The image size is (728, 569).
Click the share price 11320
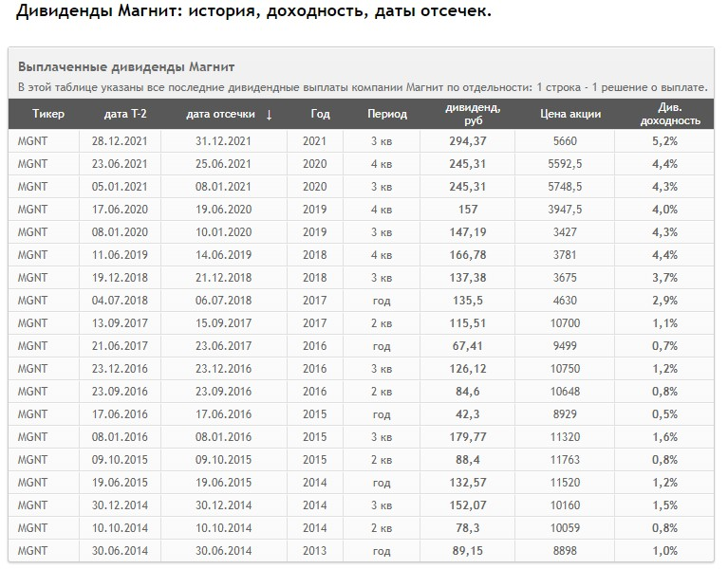click(x=565, y=436)
